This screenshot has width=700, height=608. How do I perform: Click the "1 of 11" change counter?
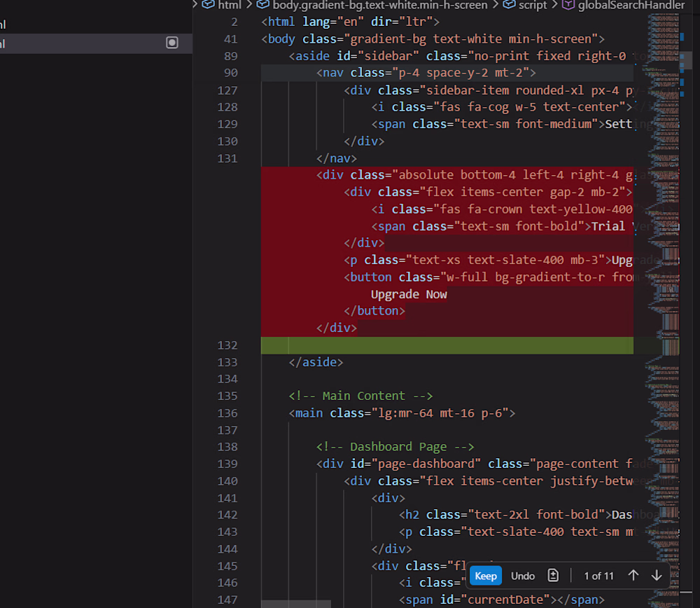tap(598, 576)
